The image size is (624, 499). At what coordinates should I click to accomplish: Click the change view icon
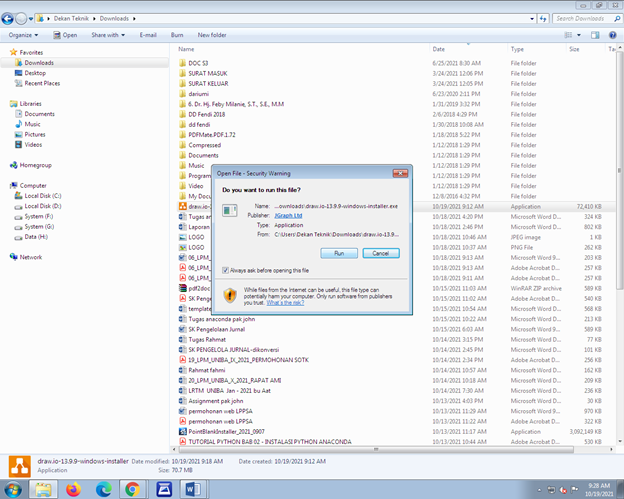pos(568,35)
